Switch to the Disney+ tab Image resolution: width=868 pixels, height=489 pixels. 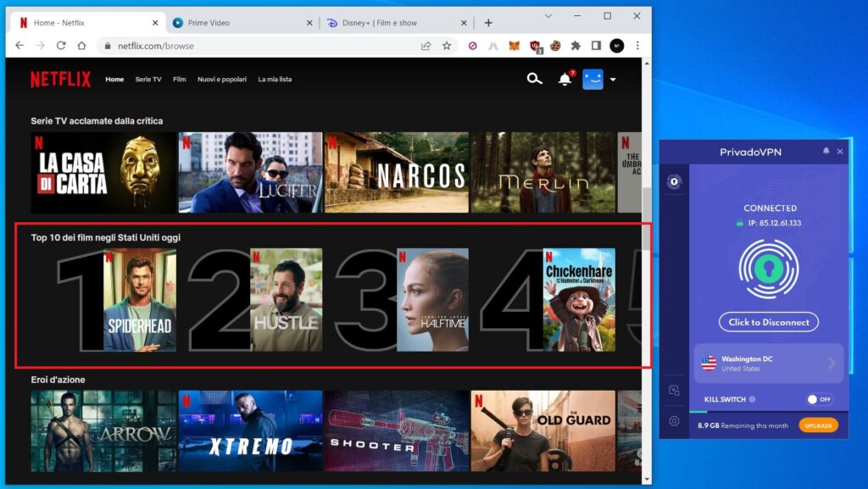tap(396, 23)
